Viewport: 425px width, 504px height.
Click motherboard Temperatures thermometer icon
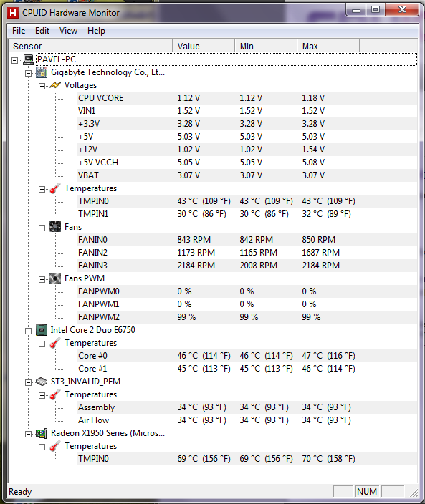pos(55,188)
